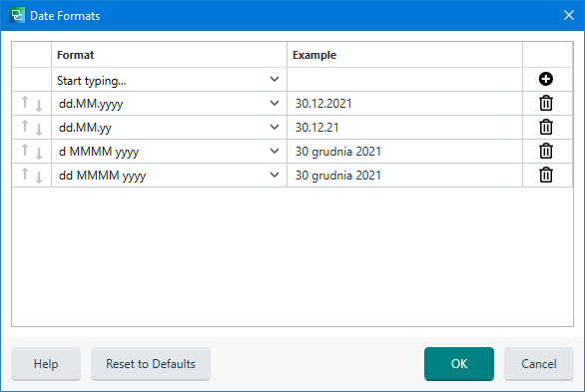Move d MMMM yyyy row down
Image resolution: width=585 pixels, height=392 pixels.
39,154
